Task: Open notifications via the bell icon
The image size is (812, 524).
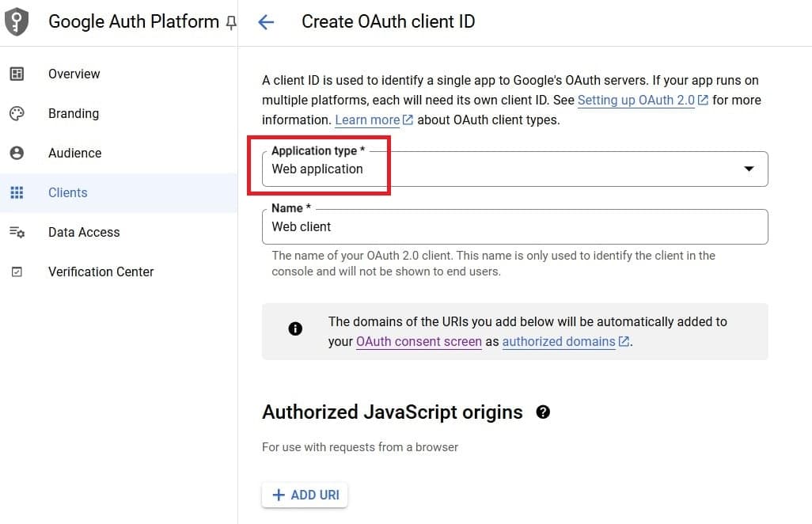Action: coord(230,22)
